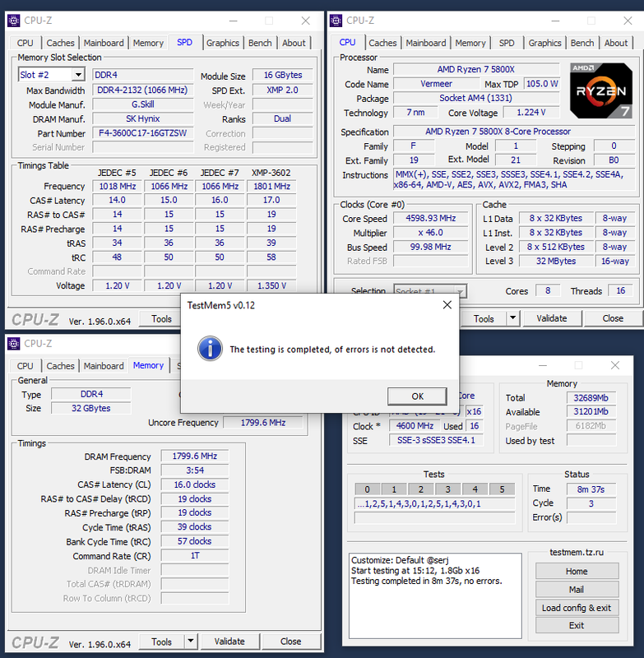Open Bench tab in the processor CPU-Z window
Screen dimensions: 644x658
click(x=582, y=43)
